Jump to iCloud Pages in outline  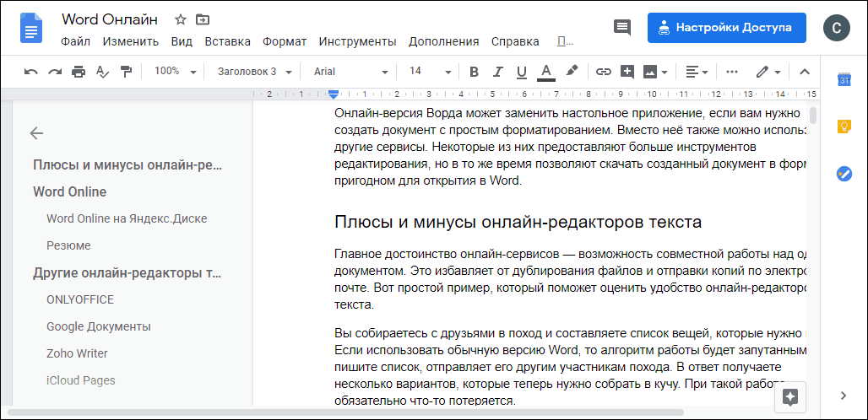click(81, 380)
